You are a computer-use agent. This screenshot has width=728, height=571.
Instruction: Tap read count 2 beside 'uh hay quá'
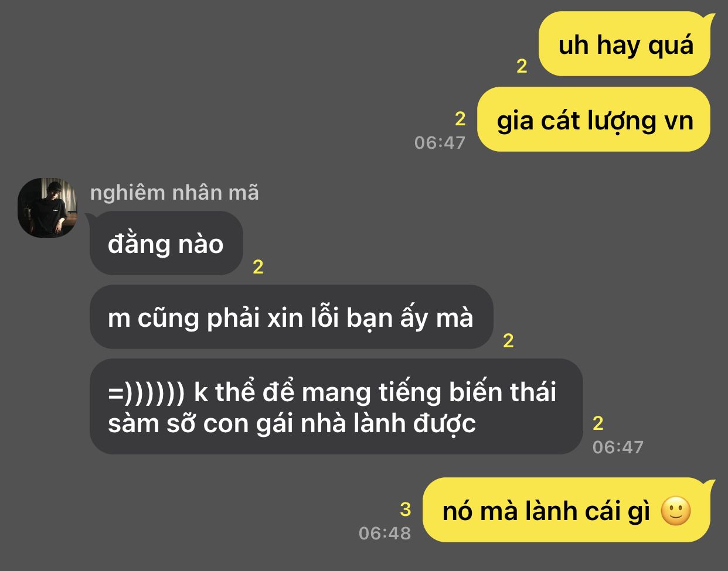click(x=522, y=66)
